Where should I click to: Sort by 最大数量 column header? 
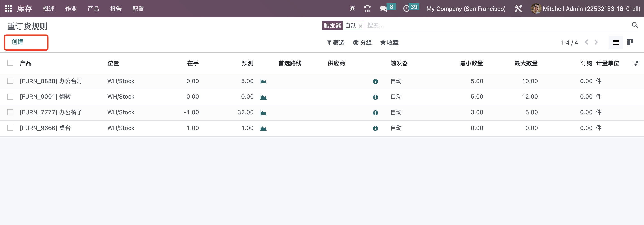tap(526, 63)
